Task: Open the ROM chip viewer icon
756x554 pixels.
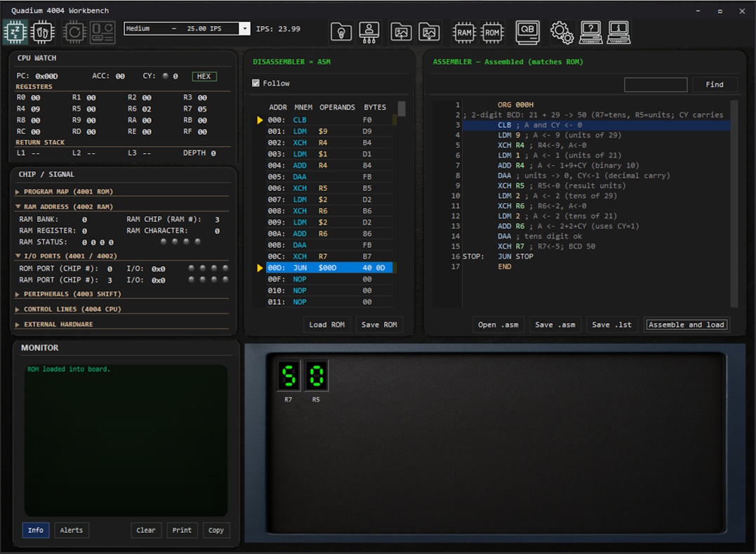Action: (493, 32)
